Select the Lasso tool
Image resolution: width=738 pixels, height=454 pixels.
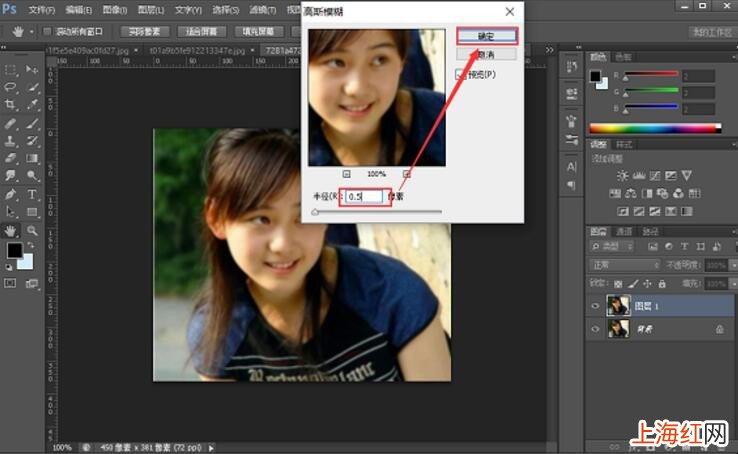pos(10,87)
